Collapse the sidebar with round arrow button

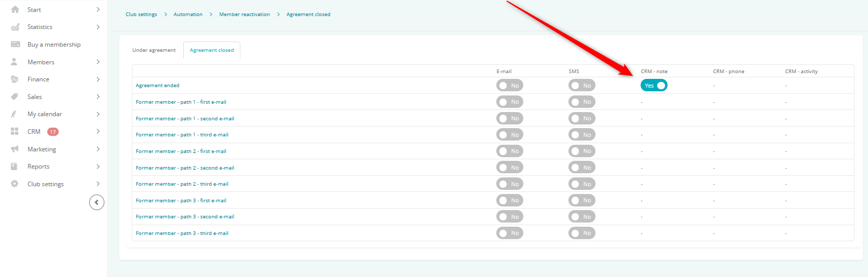tap(97, 202)
